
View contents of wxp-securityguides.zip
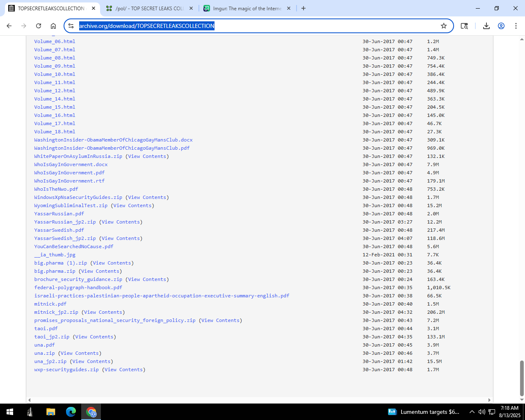point(124,370)
